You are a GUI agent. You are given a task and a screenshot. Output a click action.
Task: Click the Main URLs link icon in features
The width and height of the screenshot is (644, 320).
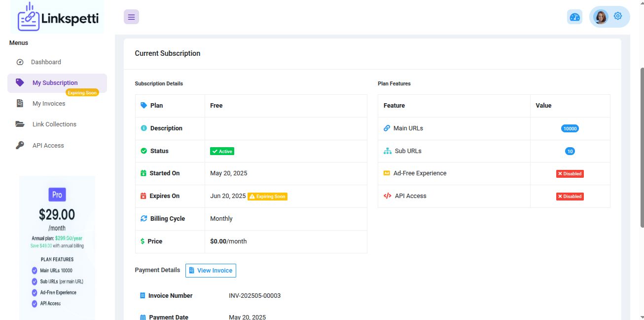[387, 128]
